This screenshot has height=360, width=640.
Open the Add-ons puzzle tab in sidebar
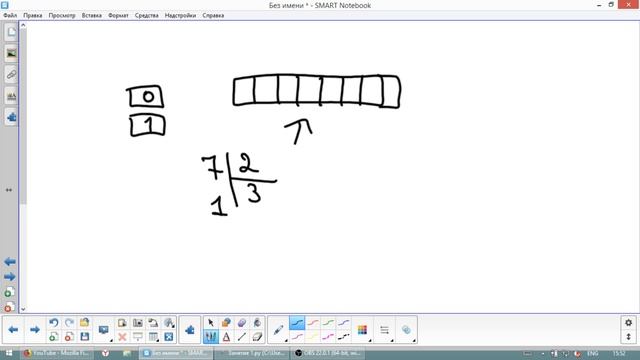point(11,118)
